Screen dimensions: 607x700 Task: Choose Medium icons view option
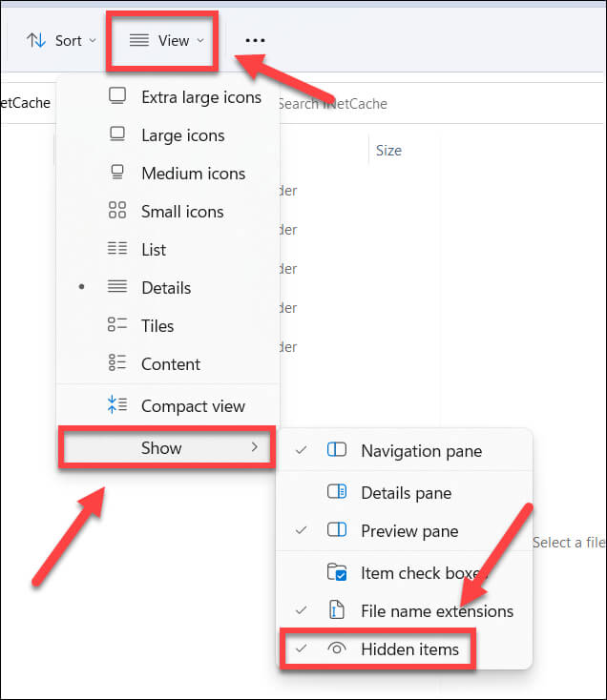(x=193, y=174)
